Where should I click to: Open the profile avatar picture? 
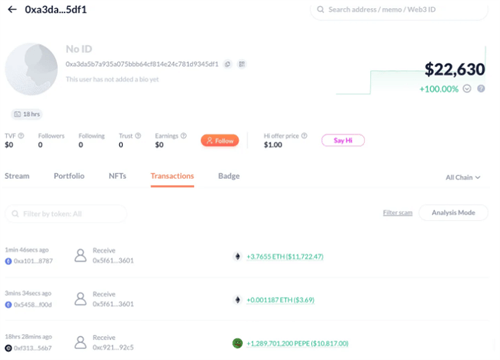31,69
